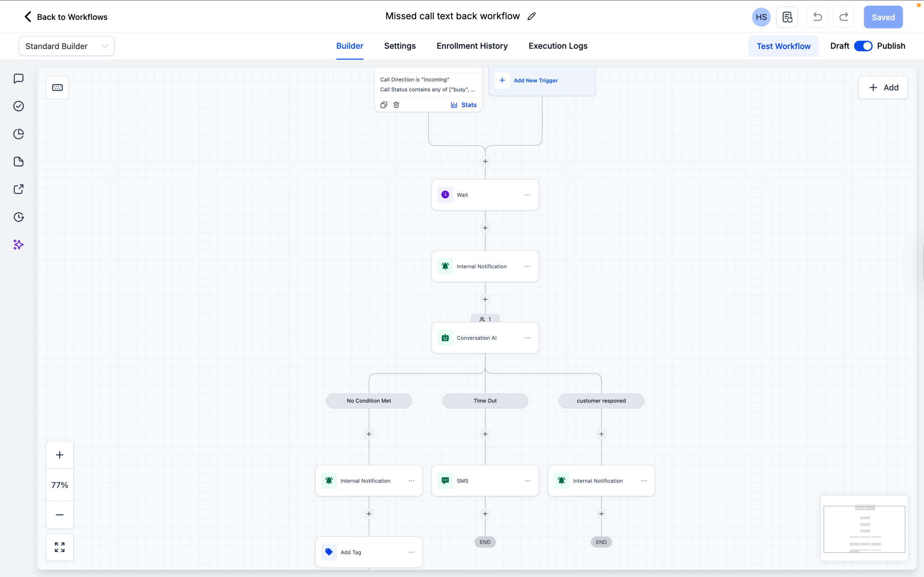Screen dimensions: 924x577
Task: Click the undo arrow icon
Action: pyautogui.click(x=818, y=17)
